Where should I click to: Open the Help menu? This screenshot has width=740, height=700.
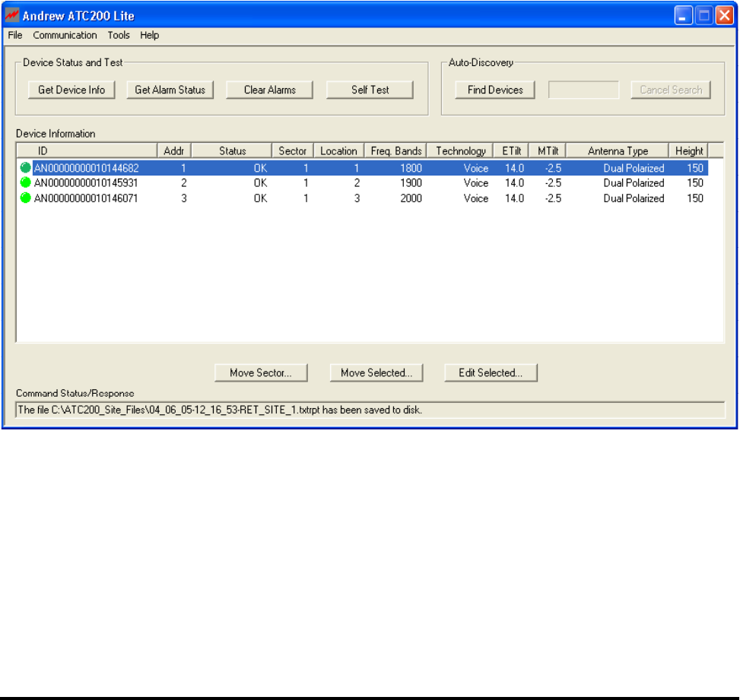coord(150,36)
